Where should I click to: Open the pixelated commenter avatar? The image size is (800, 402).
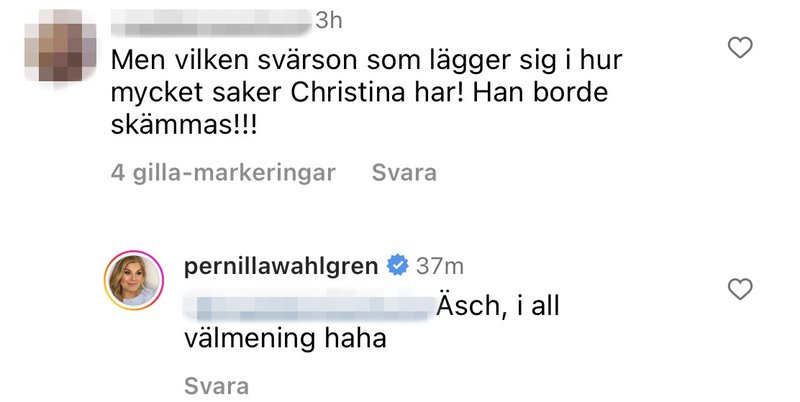tap(60, 45)
